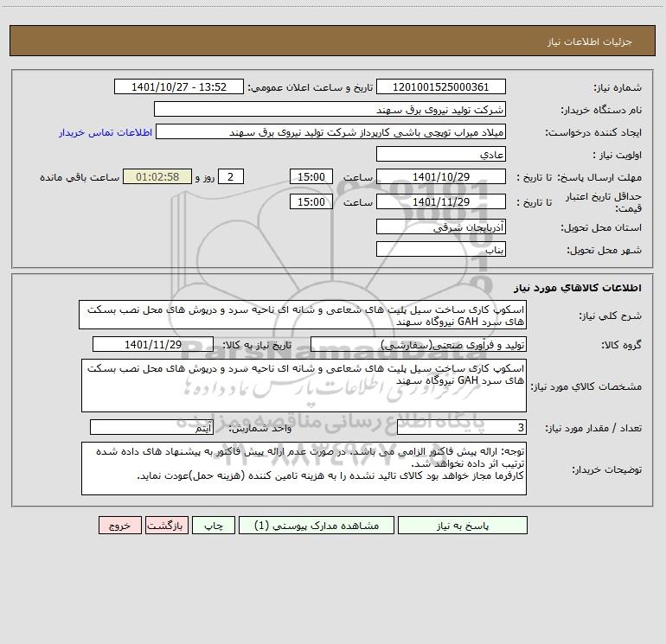This screenshot has height=644, width=666.
Task: Click the پاسخ به نیاز button
Action: 463,525
